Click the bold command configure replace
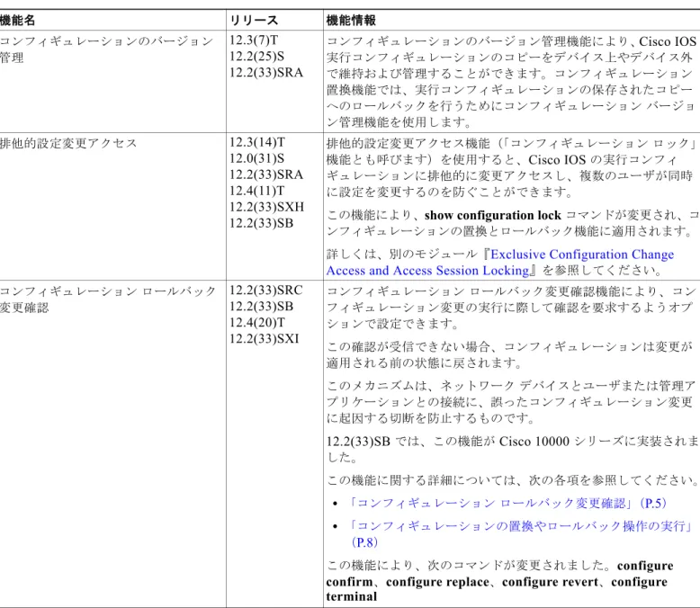The width and height of the screenshot is (700, 608). point(437,582)
